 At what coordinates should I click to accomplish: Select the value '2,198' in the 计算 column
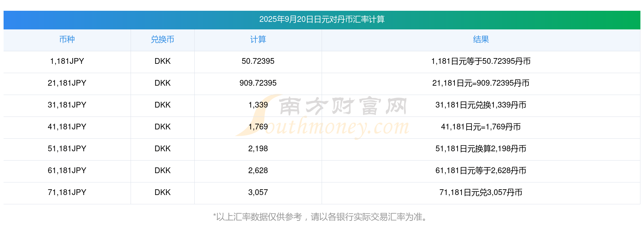[x=258, y=149]
